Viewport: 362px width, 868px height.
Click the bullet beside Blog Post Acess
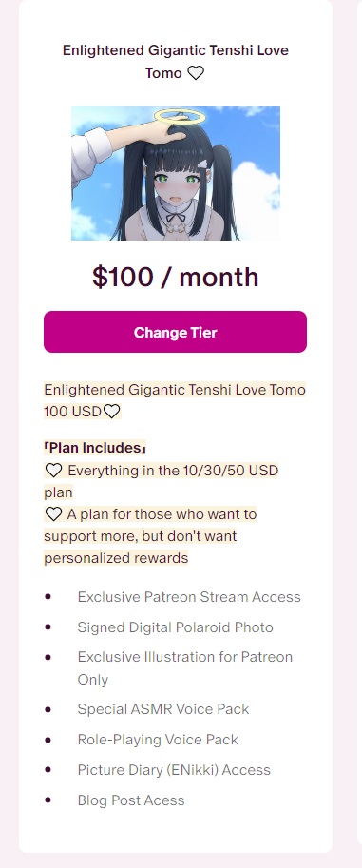click(x=48, y=800)
